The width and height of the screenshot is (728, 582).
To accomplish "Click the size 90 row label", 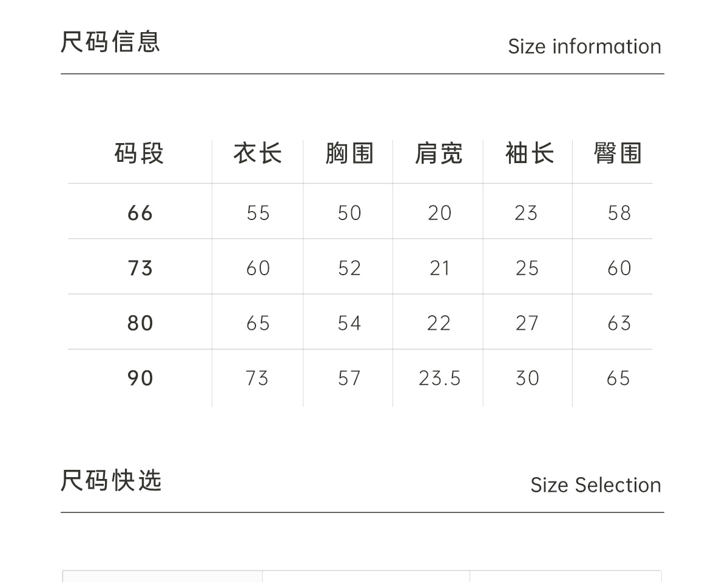I will (x=140, y=378).
